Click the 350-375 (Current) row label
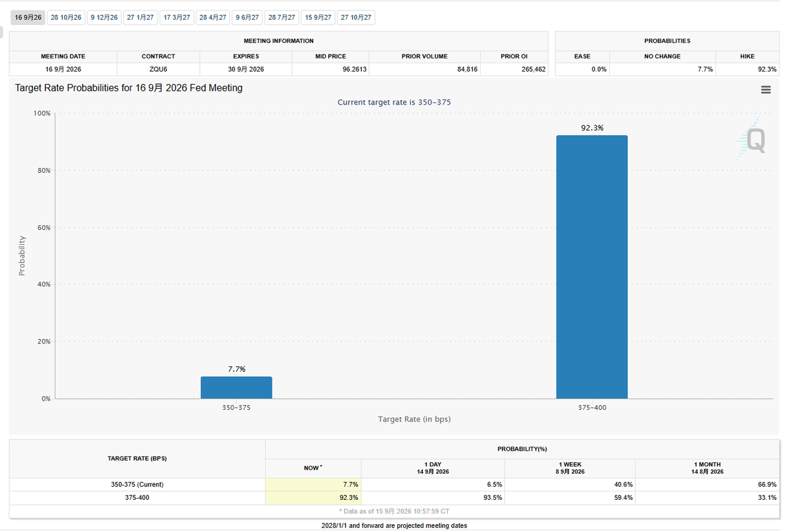788x532 pixels. point(137,485)
